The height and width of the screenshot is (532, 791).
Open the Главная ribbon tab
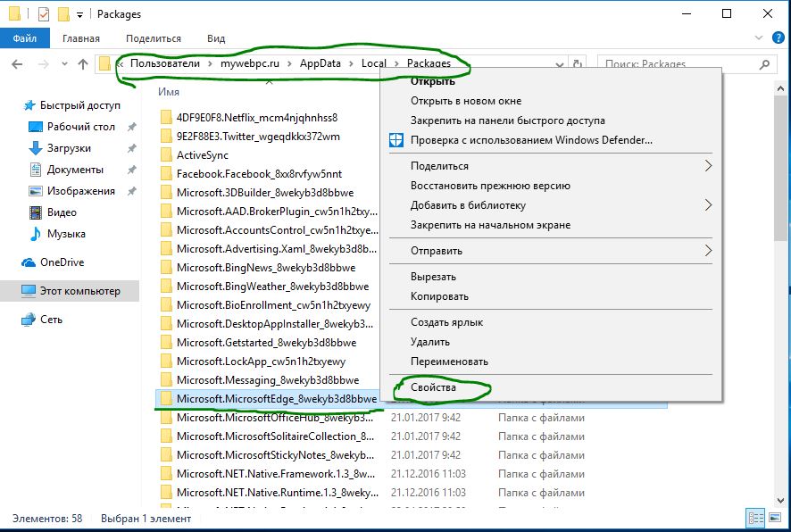[81, 38]
